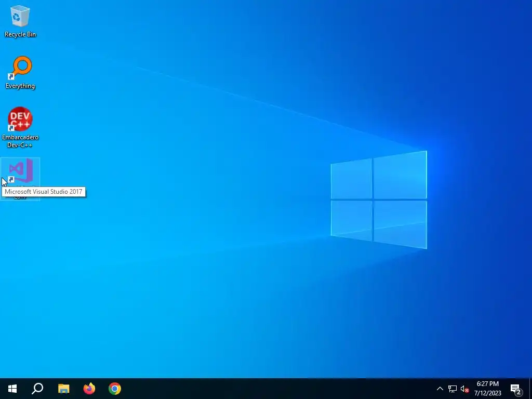
Task: Open taskbar search magnifier
Action: (37, 389)
